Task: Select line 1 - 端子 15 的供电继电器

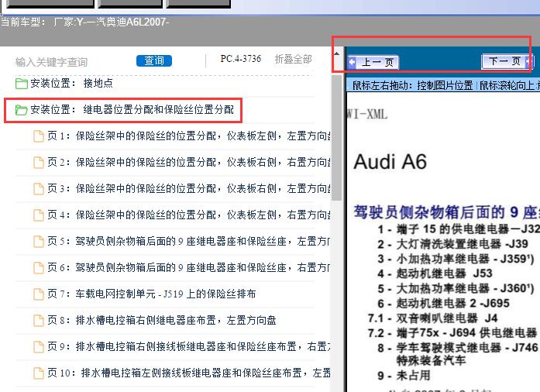Action: (x=459, y=229)
